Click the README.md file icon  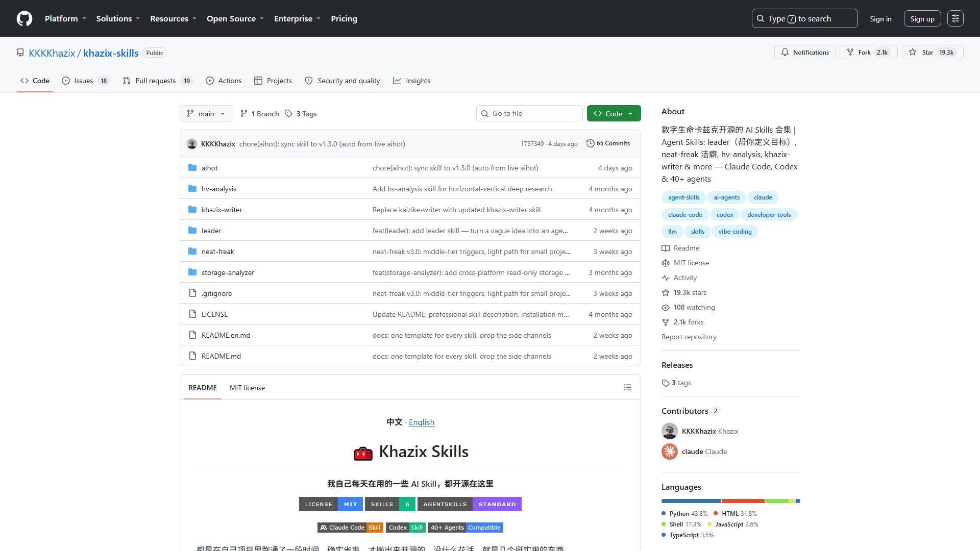pos(192,356)
